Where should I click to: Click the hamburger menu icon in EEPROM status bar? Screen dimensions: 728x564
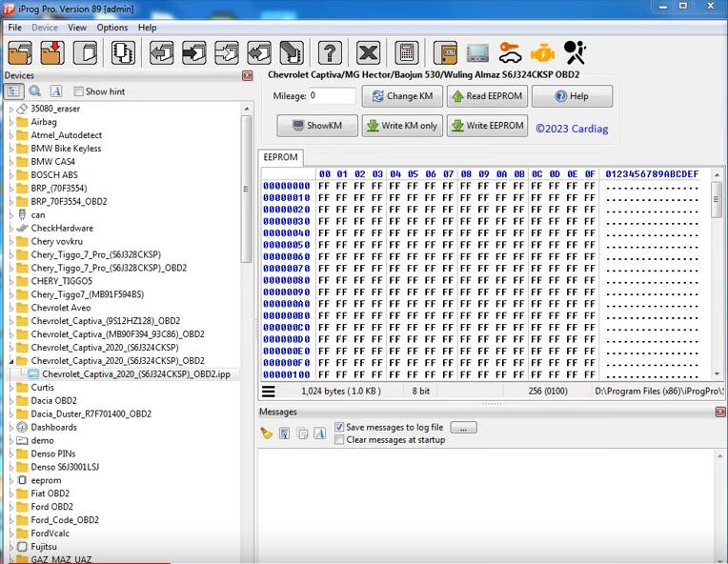click(x=269, y=392)
